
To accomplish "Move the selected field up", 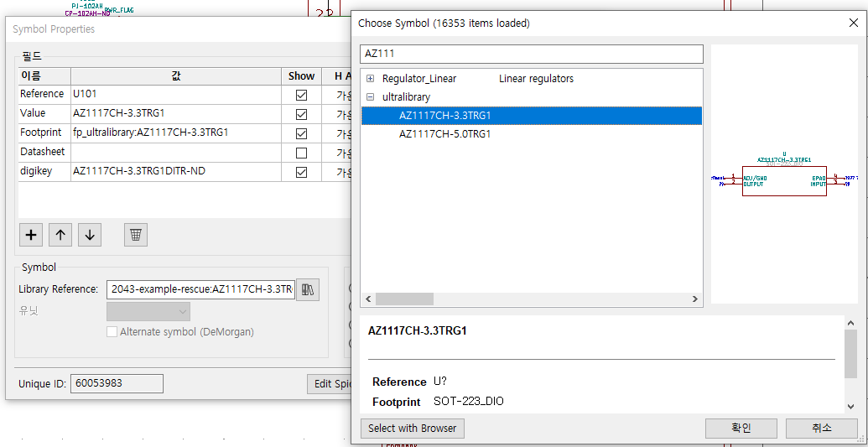I will pyautogui.click(x=60, y=235).
